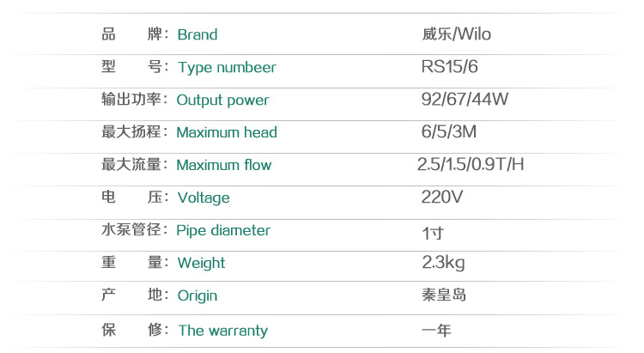
Task: Select the 220V voltage value
Action: pyautogui.click(x=442, y=198)
